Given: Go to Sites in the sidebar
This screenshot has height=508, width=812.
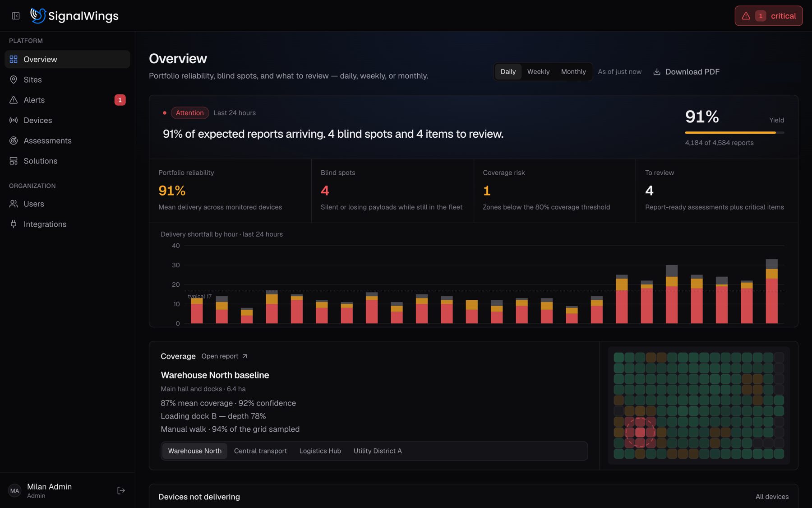Looking at the screenshot, I should click(x=67, y=79).
